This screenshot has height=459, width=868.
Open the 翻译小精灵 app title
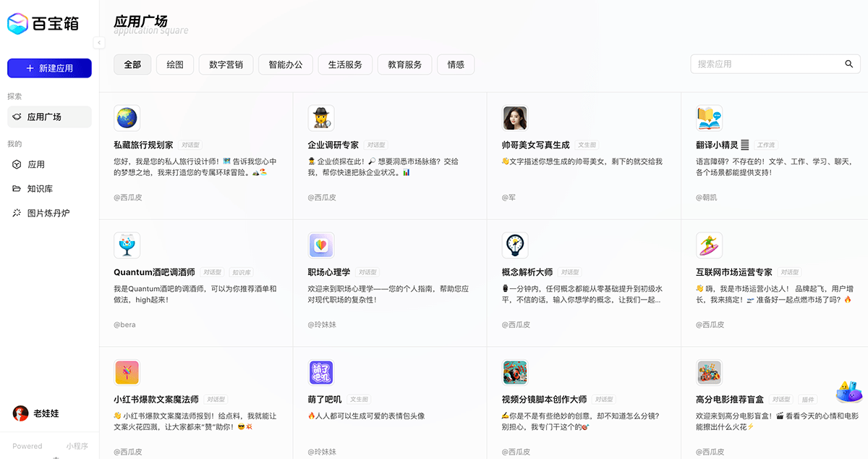point(721,145)
